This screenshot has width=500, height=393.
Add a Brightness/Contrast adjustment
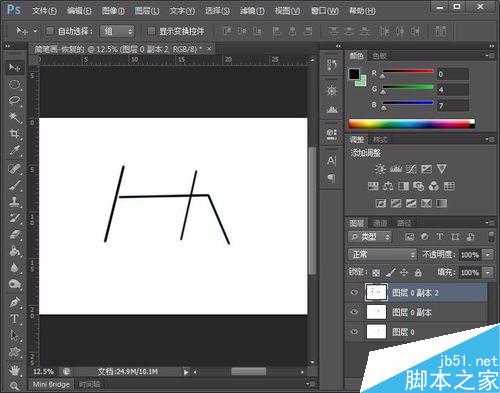(x=380, y=169)
